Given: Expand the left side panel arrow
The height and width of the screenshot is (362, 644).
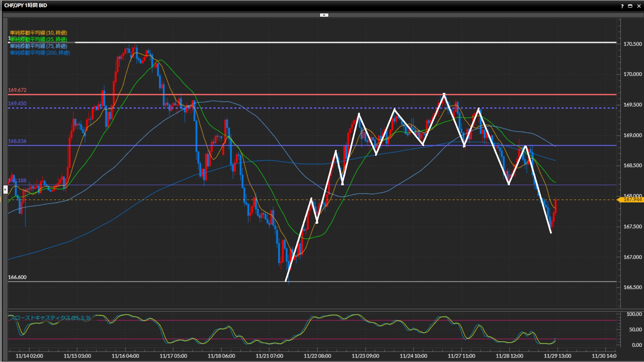Looking at the screenshot, I should pyautogui.click(x=5, y=190).
